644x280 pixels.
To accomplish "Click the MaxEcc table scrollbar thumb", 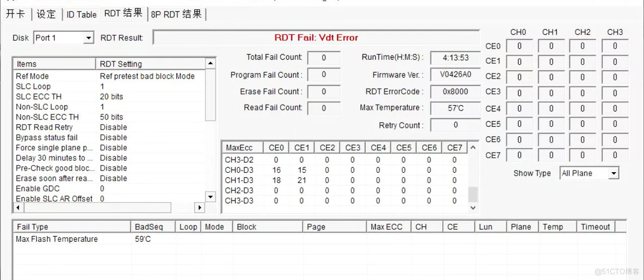I will [x=473, y=194].
